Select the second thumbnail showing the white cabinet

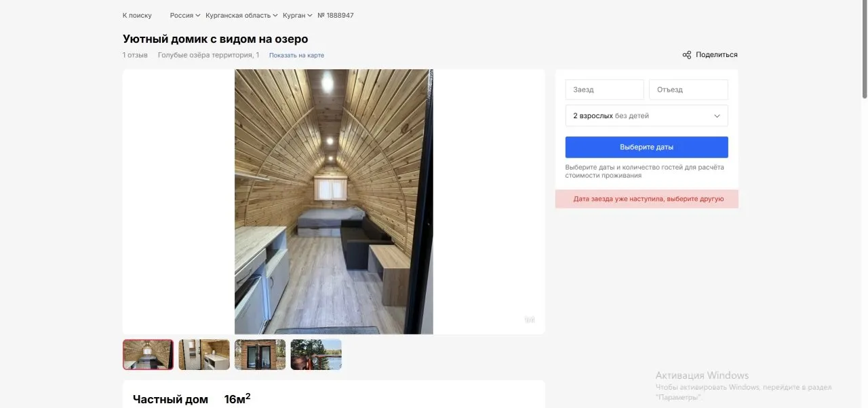point(204,354)
